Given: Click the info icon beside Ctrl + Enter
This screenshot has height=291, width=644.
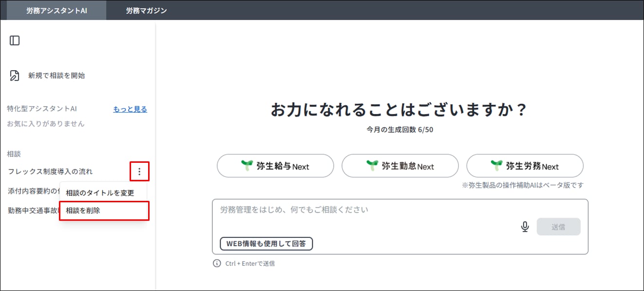Looking at the screenshot, I should pyautogui.click(x=217, y=263).
